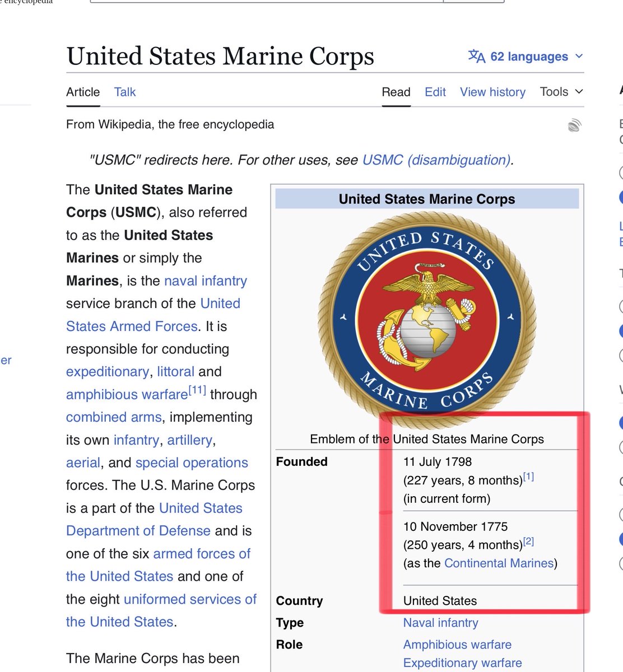Viewport: 623px width, 672px height.
Task: Open the United States Armed Forces link
Action: pos(153,315)
